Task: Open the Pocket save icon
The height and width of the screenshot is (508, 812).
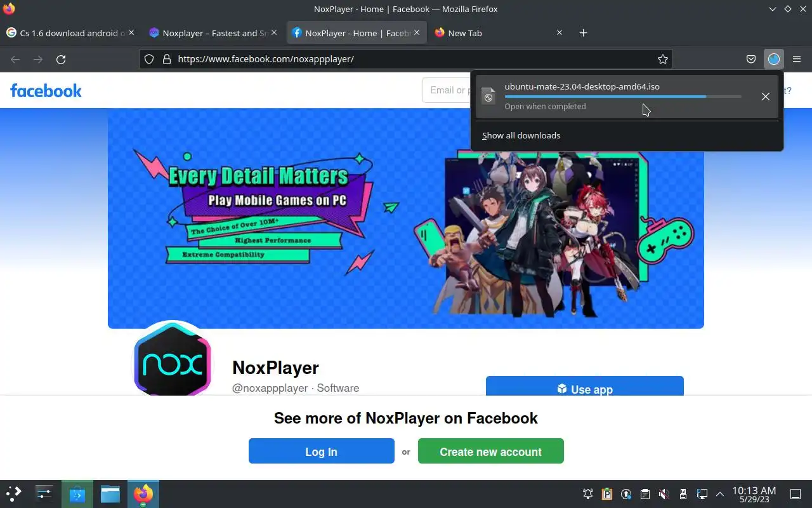Action: pos(751,59)
